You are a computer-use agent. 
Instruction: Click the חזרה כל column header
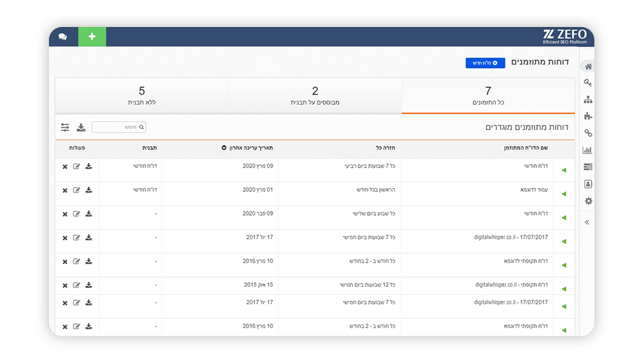click(x=386, y=148)
